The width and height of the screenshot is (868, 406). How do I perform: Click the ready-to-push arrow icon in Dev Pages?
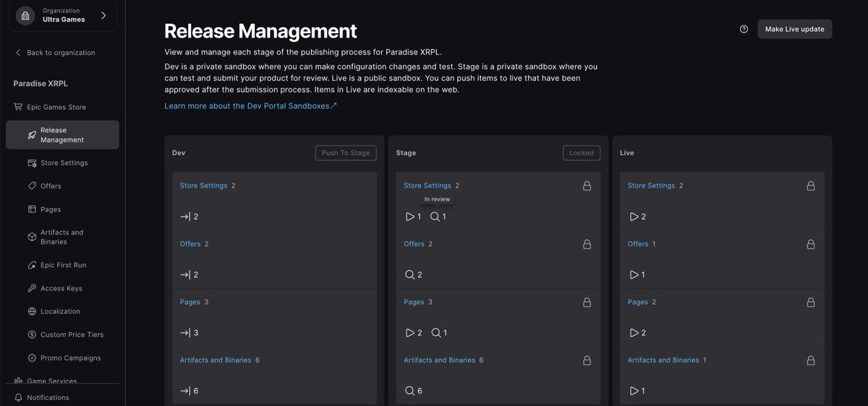pos(185,333)
